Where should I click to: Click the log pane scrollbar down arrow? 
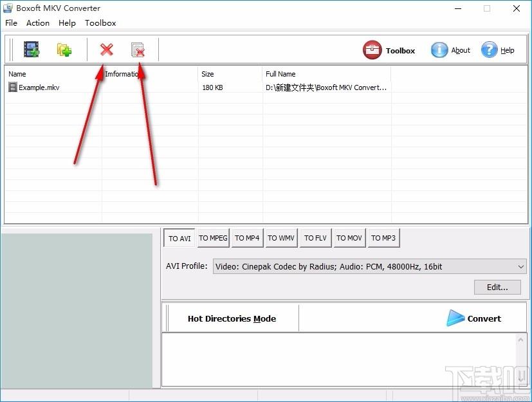click(x=521, y=379)
